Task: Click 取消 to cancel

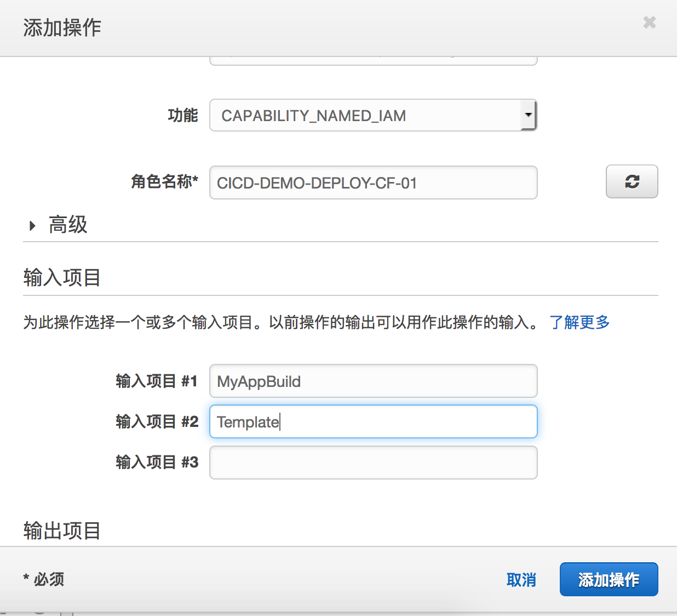Action: (x=521, y=579)
